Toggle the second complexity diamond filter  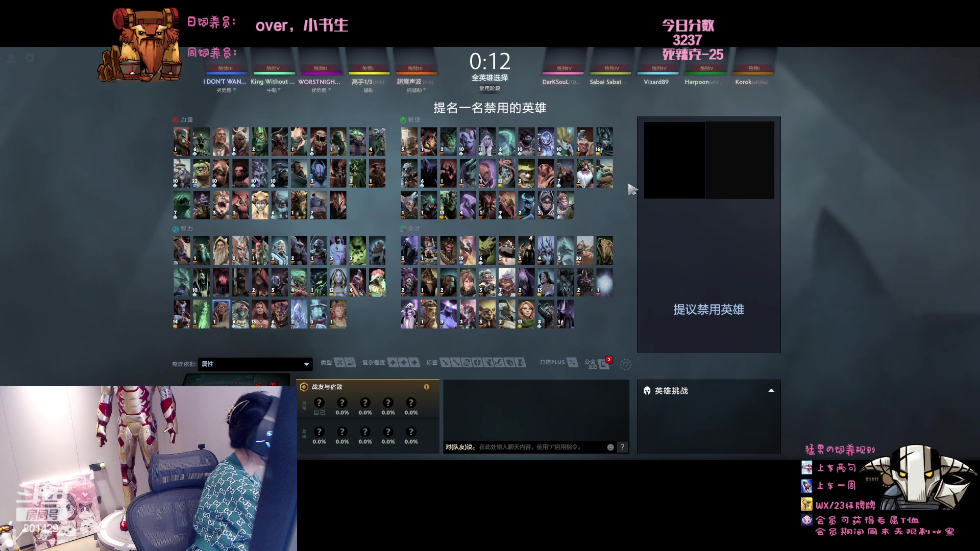(x=404, y=363)
